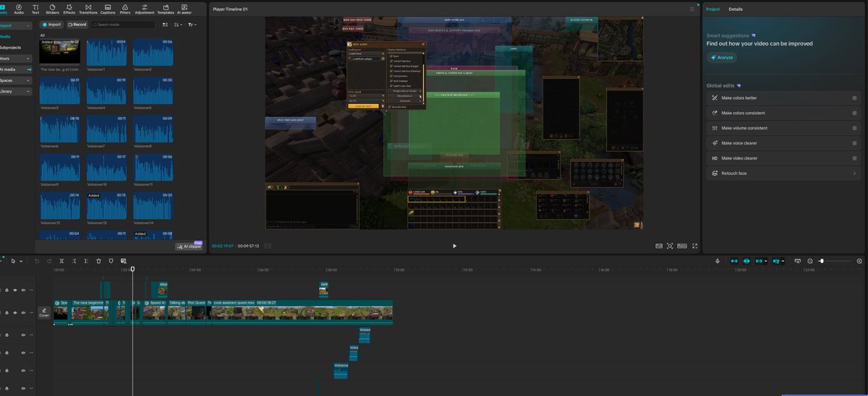Switch media grid view layout icon
Viewport: 868px width, 396px height.
point(166,25)
